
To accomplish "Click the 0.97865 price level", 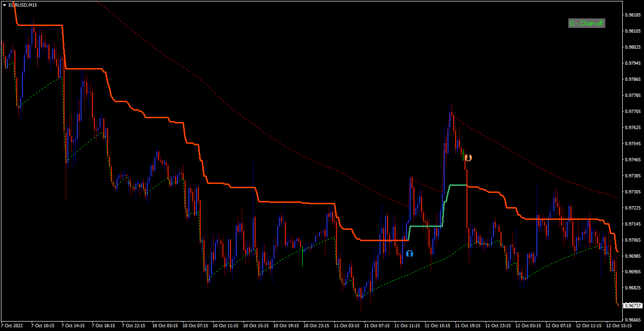I will pos(632,79).
